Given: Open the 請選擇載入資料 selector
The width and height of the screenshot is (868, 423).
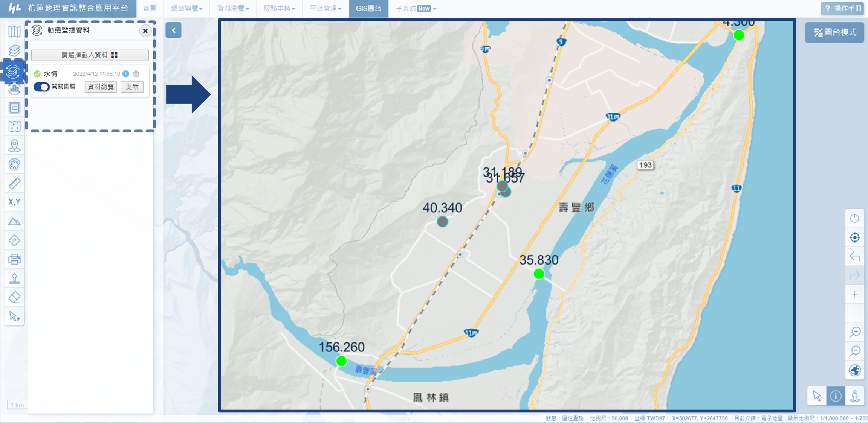Looking at the screenshot, I should click(90, 55).
